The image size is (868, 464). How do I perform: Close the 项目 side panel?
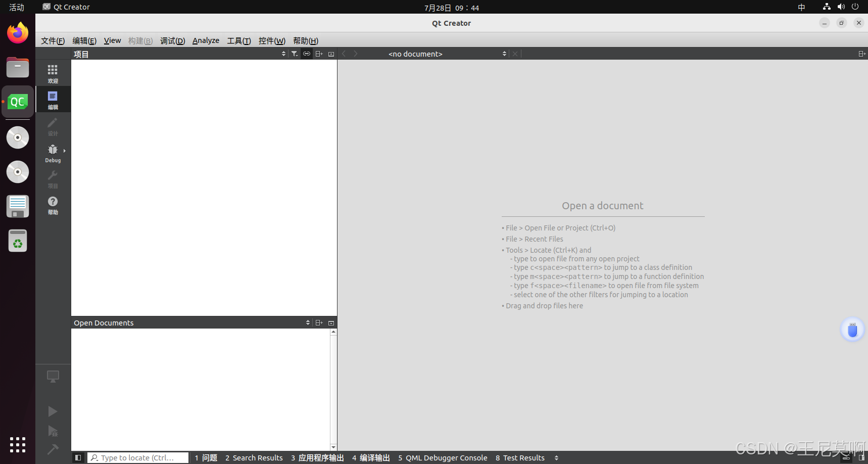(x=331, y=54)
